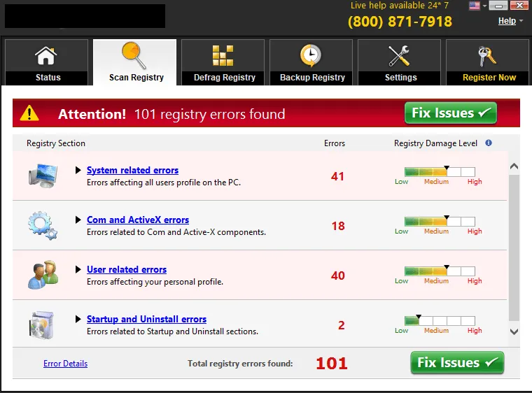Open the Com and ActiveX errors link

pos(138,220)
